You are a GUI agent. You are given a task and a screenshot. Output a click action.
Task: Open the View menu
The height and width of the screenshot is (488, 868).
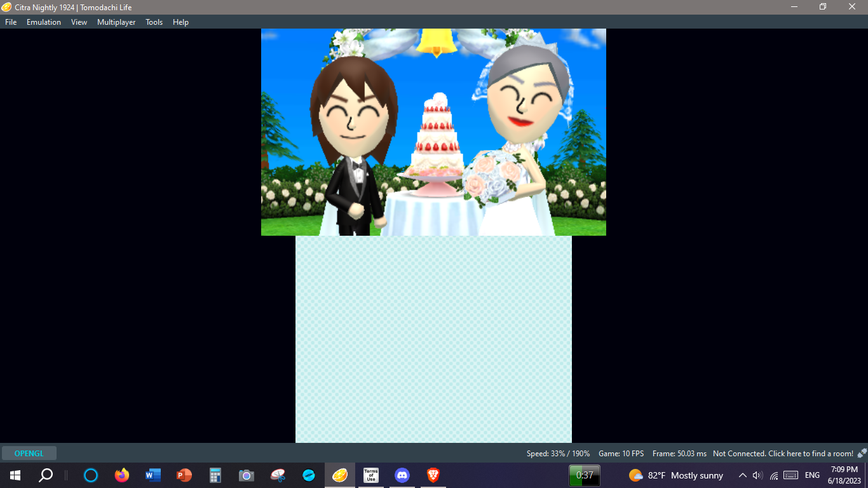79,22
